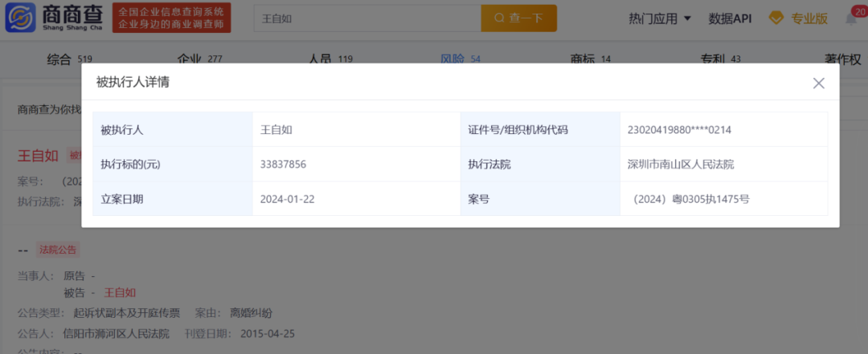Image resolution: width=868 pixels, height=354 pixels.
Task: Click the 商商查 logo icon
Action: pyautogui.click(x=20, y=18)
